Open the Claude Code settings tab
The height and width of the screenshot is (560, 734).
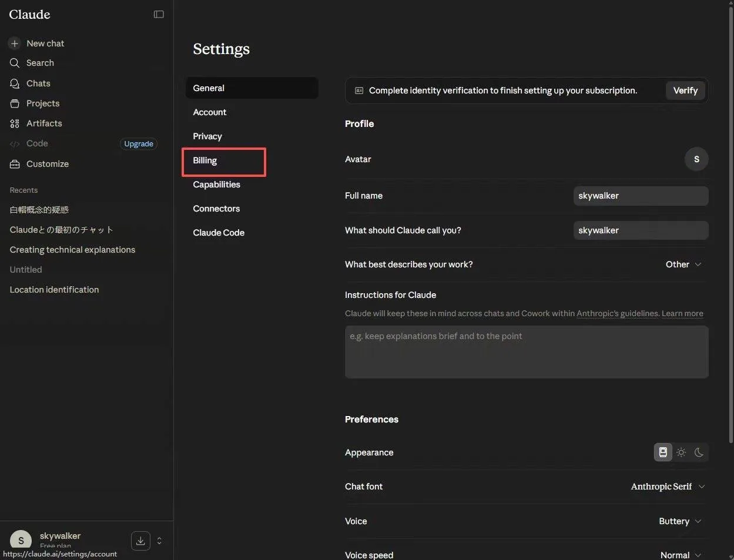(252, 233)
